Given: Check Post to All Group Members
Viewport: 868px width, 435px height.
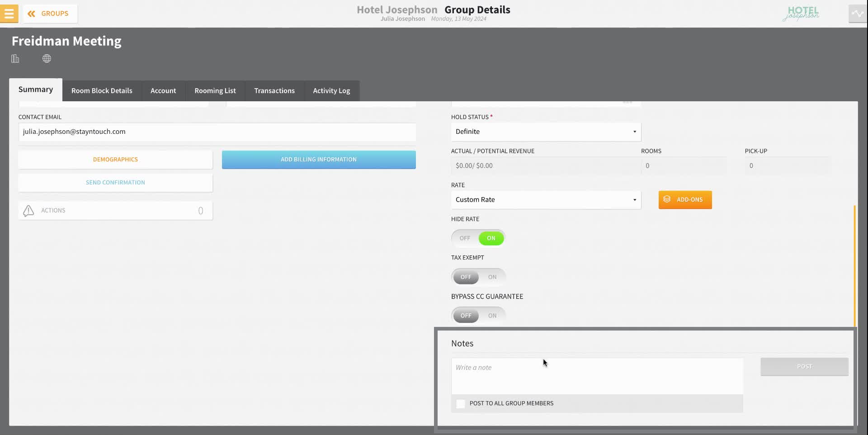Looking at the screenshot, I should [x=460, y=404].
